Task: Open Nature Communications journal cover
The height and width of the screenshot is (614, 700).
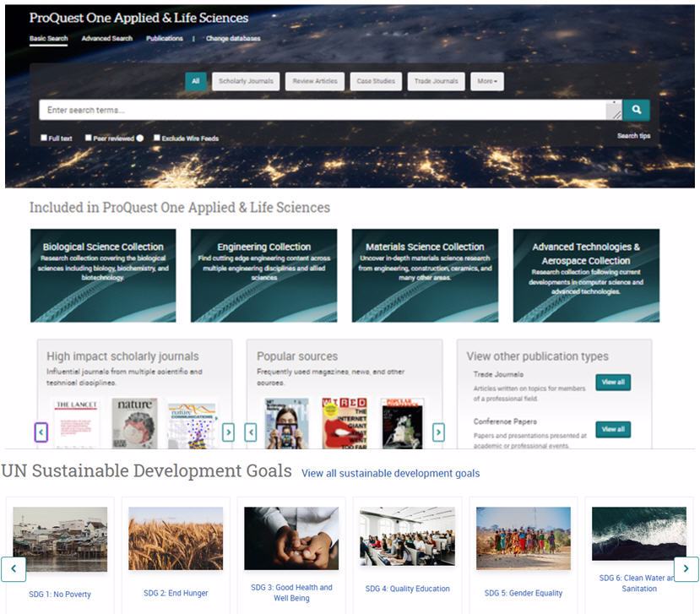Action: [192, 425]
